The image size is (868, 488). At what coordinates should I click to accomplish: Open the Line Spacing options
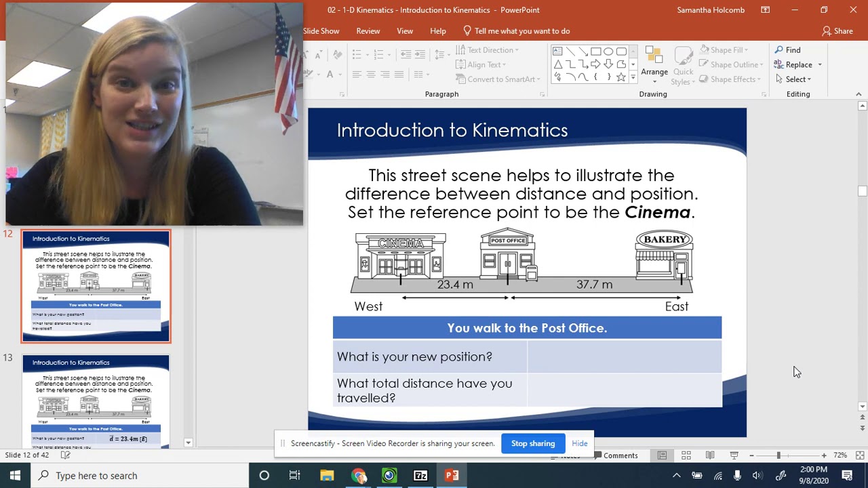(x=440, y=54)
